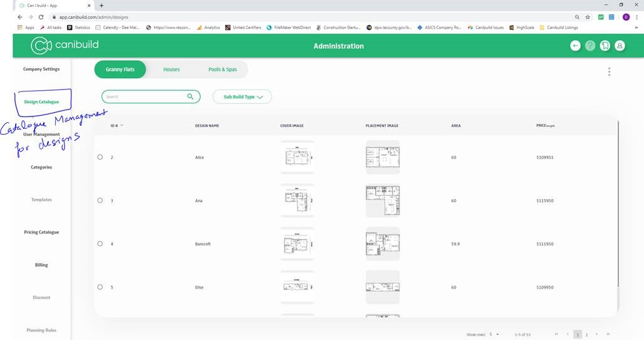Viewport: 644px width, 340px height.
Task: Click design name Bancroft
Action: pyautogui.click(x=203, y=244)
